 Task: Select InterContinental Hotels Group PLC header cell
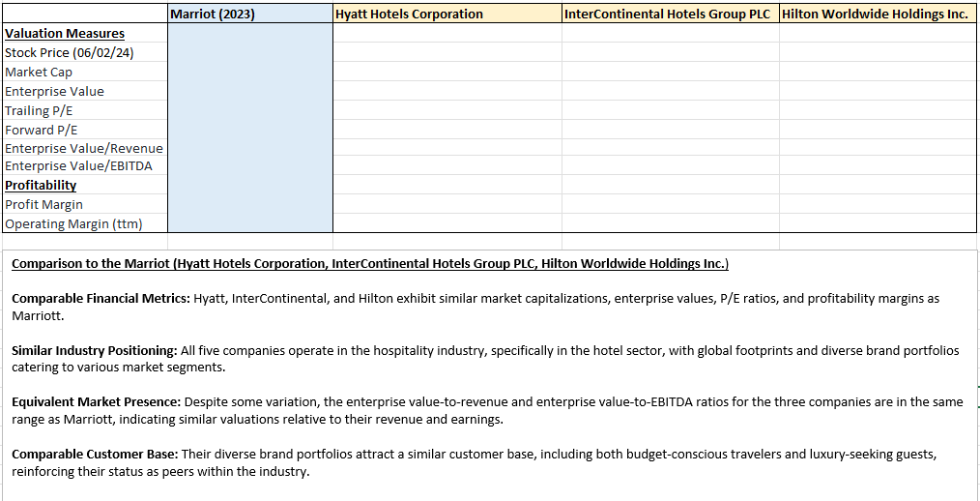tap(671, 14)
